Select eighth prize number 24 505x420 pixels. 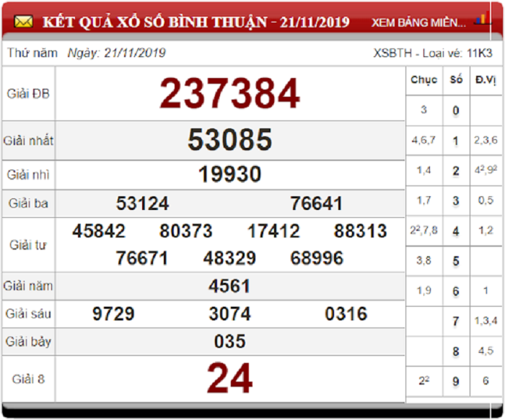pos(229,378)
